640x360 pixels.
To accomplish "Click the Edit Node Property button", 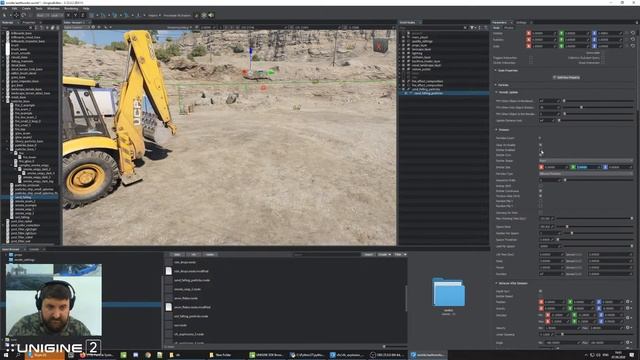I will pyautogui.click(x=566, y=77).
